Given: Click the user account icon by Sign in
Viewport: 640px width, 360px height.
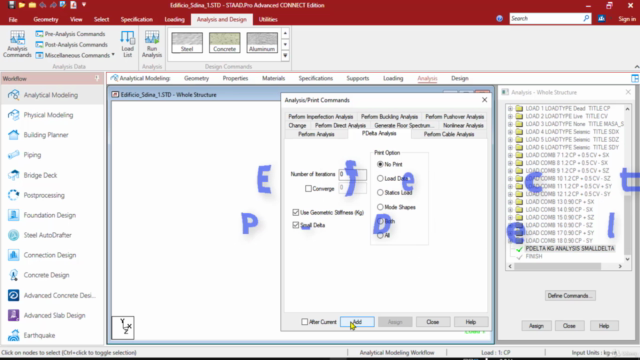Looking at the screenshot, I should [x=601, y=19].
